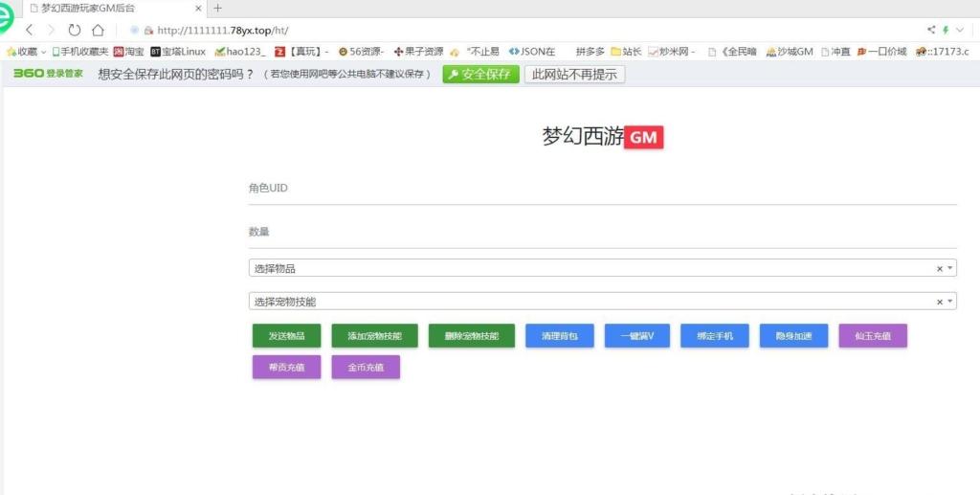The height and width of the screenshot is (495, 980).
Task: Click the red GM badge in title
Action: (x=643, y=138)
